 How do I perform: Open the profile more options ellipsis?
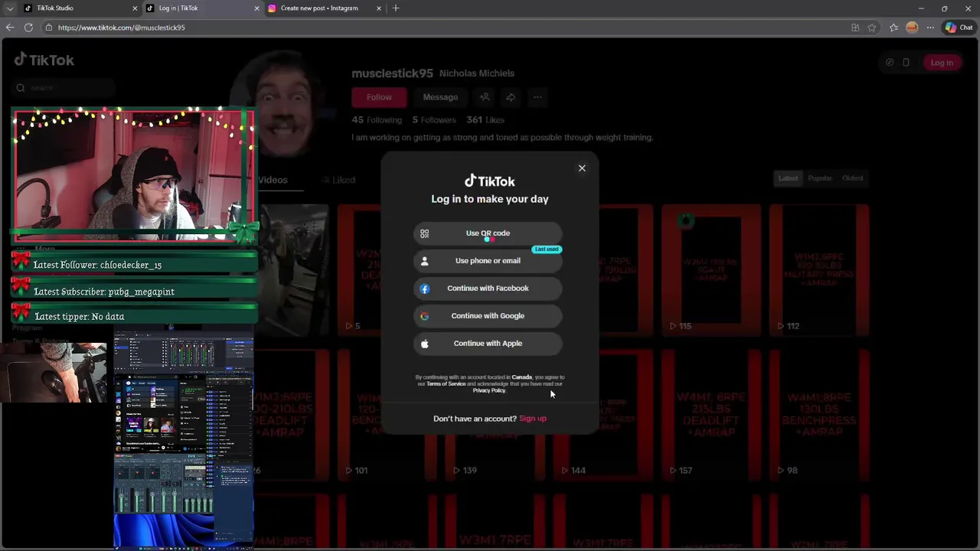537,97
